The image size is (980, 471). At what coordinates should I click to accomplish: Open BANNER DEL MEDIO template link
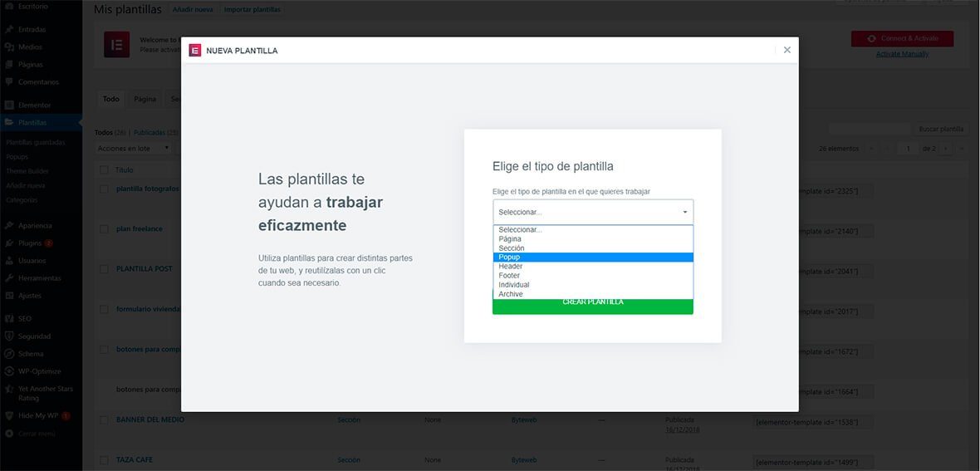tap(150, 419)
